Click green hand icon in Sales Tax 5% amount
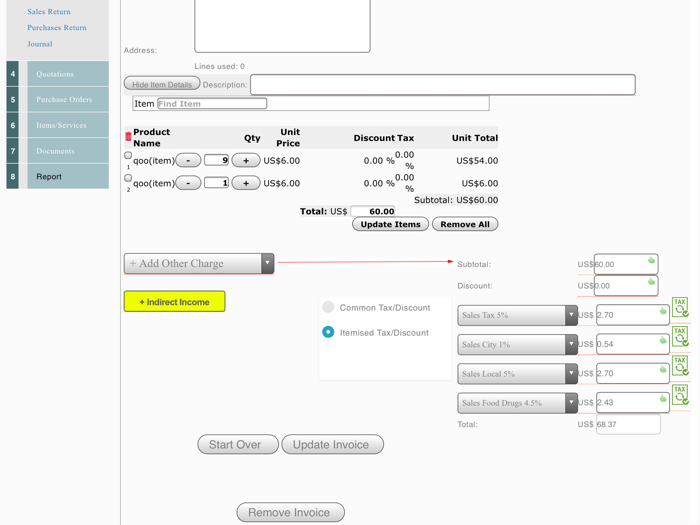Screen dimensions: 700x525 (x=662, y=312)
